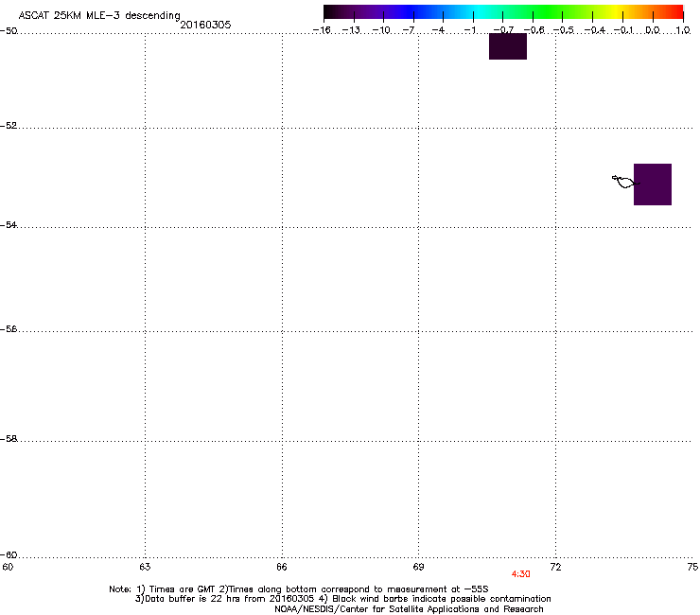Screen dimensions: 700x615
Task: Click the red 4:30 time stamp
Action: click(520, 574)
